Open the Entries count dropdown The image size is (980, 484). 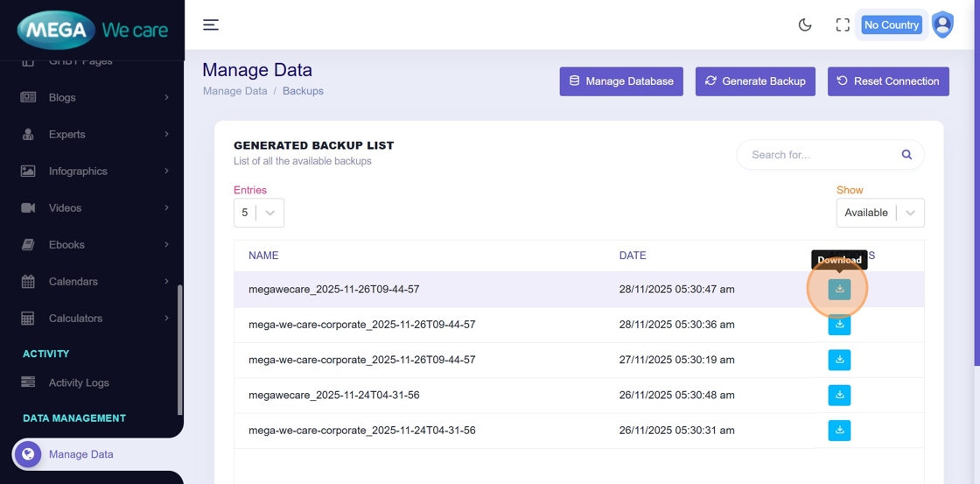(259, 213)
